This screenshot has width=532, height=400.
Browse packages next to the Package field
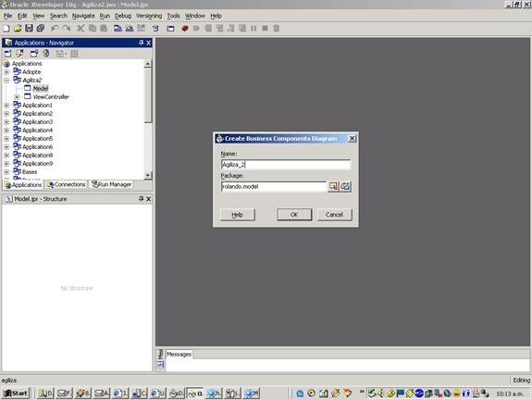click(x=333, y=186)
